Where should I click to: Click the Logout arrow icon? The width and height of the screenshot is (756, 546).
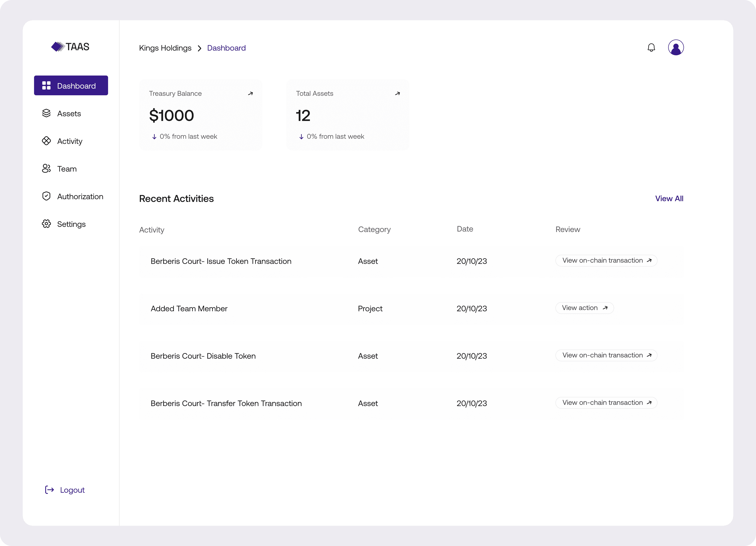point(49,490)
